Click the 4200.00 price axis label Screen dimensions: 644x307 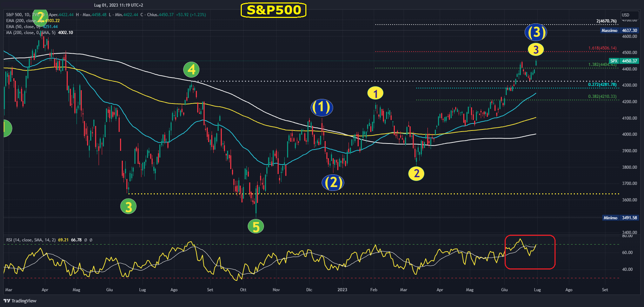click(630, 102)
